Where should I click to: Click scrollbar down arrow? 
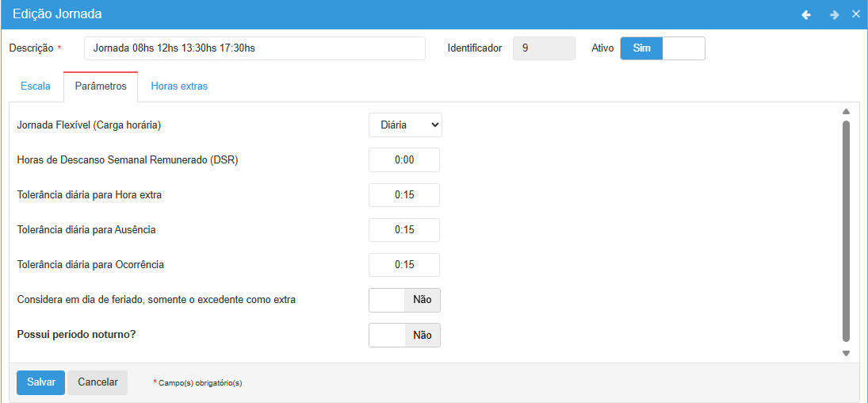coord(846,354)
